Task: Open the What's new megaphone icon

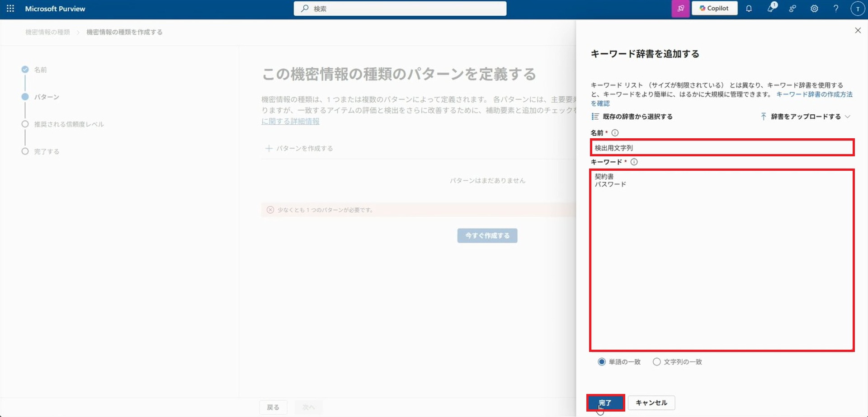Action: (771, 9)
